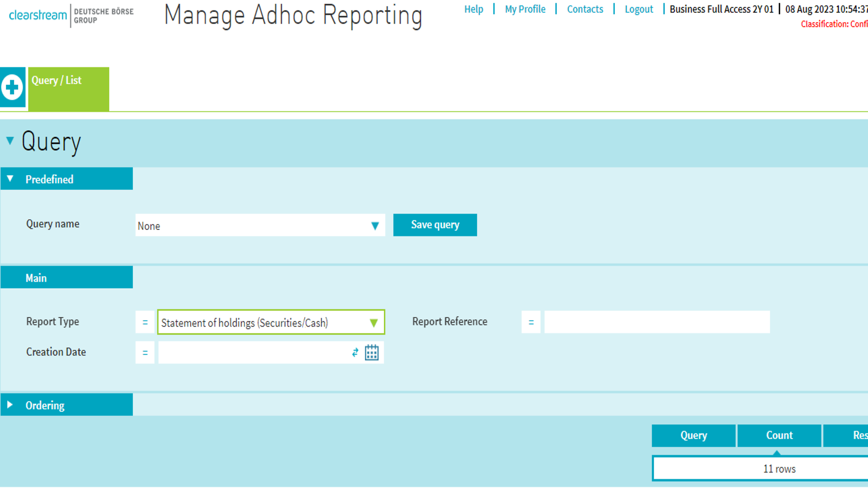Click the Logout link

coord(638,9)
